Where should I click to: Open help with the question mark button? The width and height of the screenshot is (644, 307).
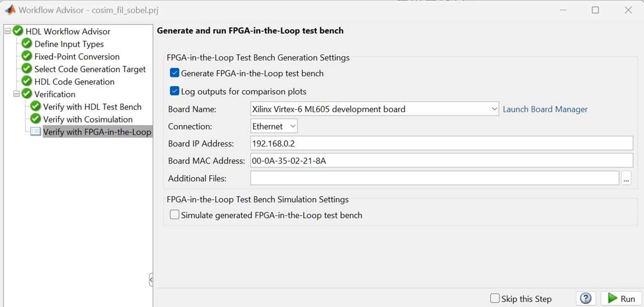pos(586,298)
